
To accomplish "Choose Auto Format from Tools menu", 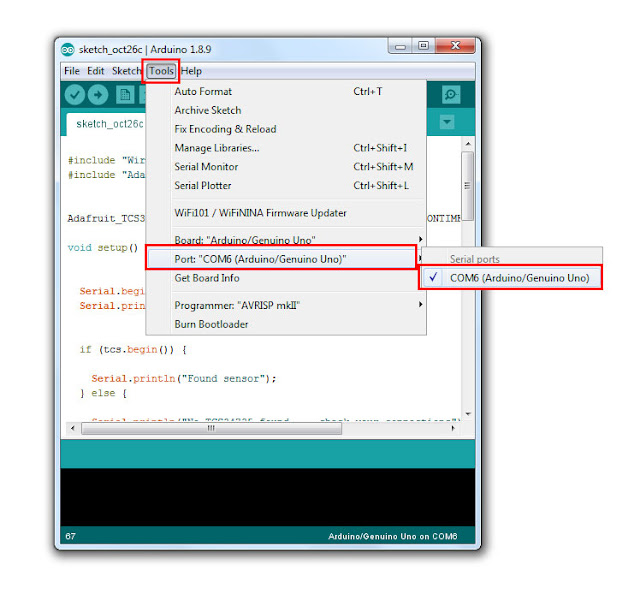I will 286,91.
